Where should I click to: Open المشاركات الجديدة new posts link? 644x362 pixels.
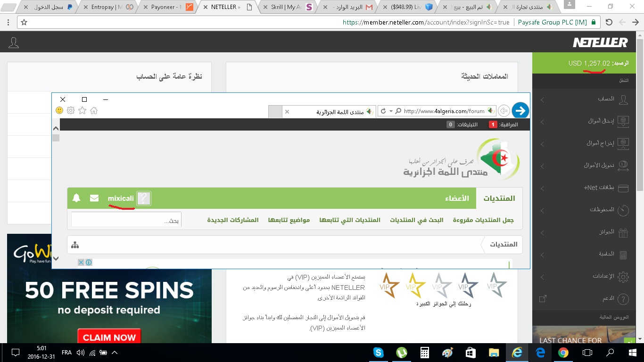[233, 220]
